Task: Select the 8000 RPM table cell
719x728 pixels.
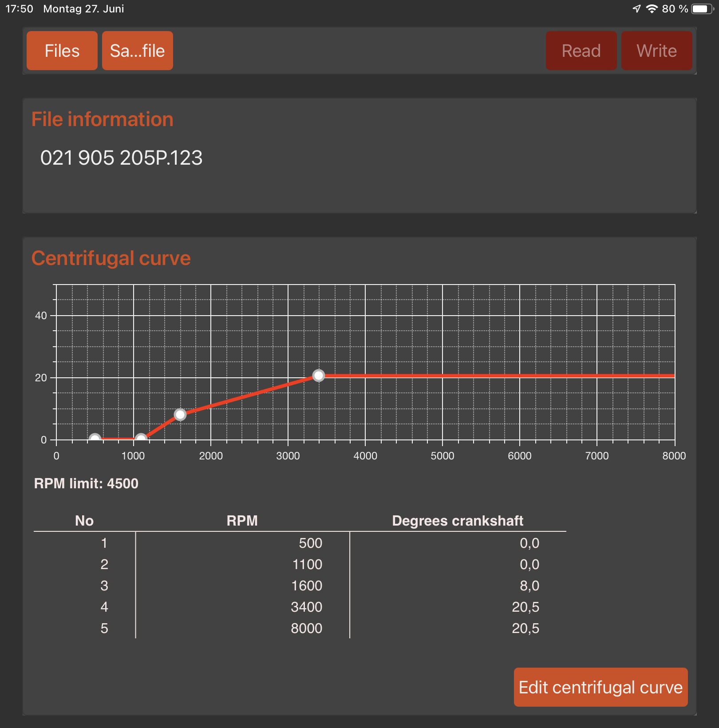Action: [306, 628]
